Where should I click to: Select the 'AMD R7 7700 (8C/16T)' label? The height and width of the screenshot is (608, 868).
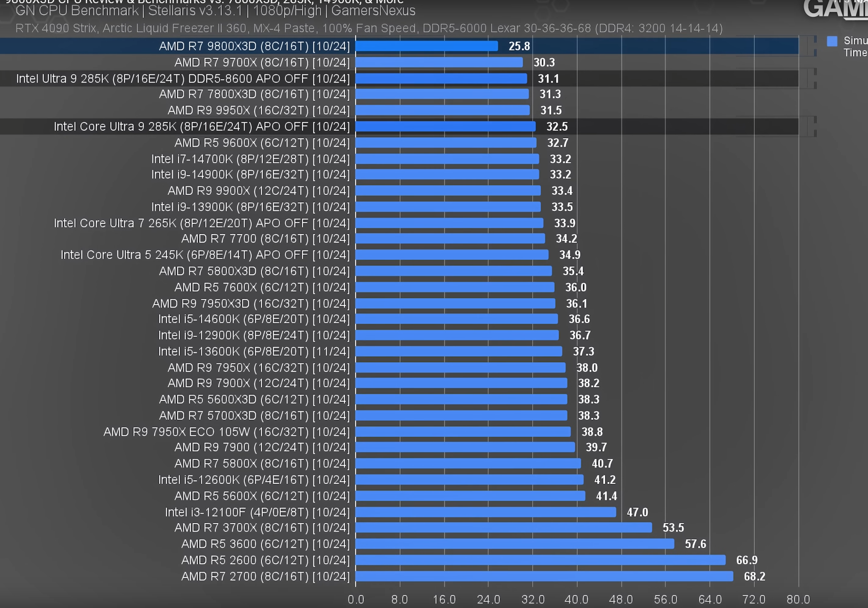[266, 239]
